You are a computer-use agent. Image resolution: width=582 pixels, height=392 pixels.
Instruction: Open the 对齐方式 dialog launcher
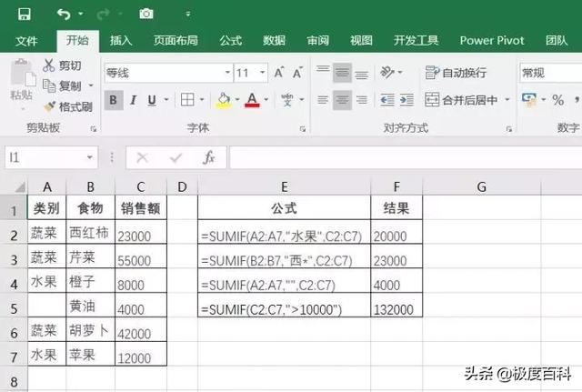pyautogui.click(x=509, y=129)
